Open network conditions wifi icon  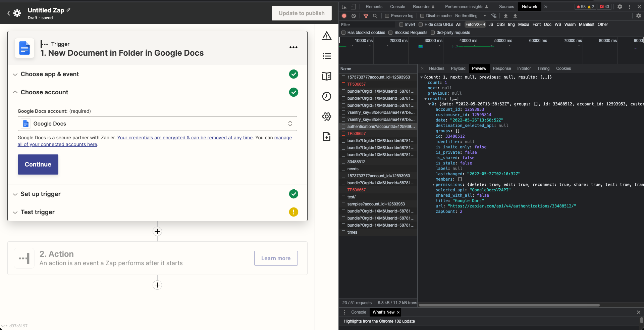click(x=493, y=16)
